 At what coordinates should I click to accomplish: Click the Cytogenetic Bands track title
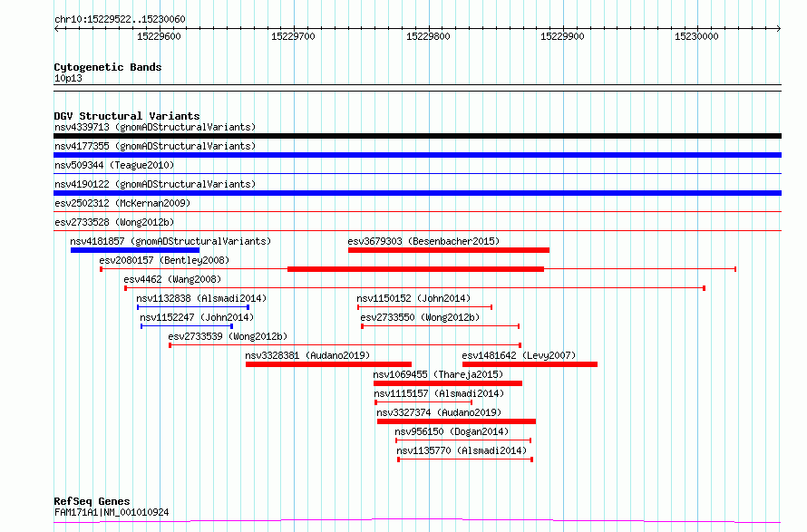pos(108,67)
